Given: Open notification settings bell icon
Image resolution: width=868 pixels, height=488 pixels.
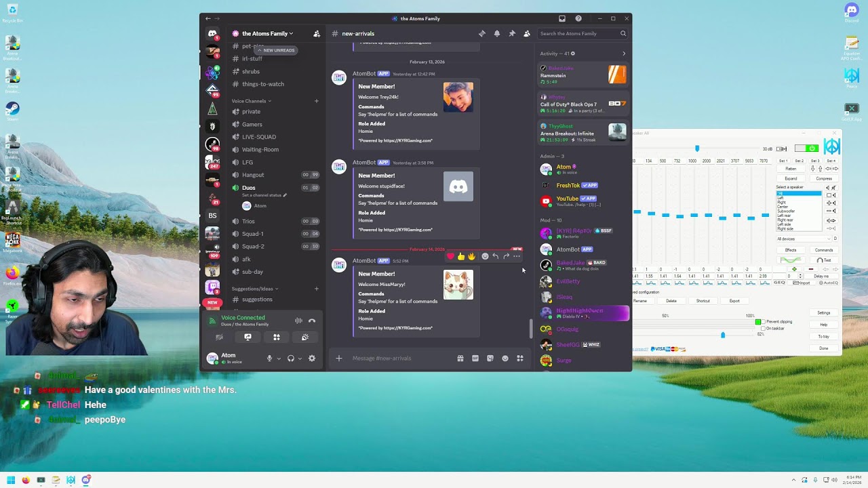Looking at the screenshot, I should pyautogui.click(x=497, y=33).
